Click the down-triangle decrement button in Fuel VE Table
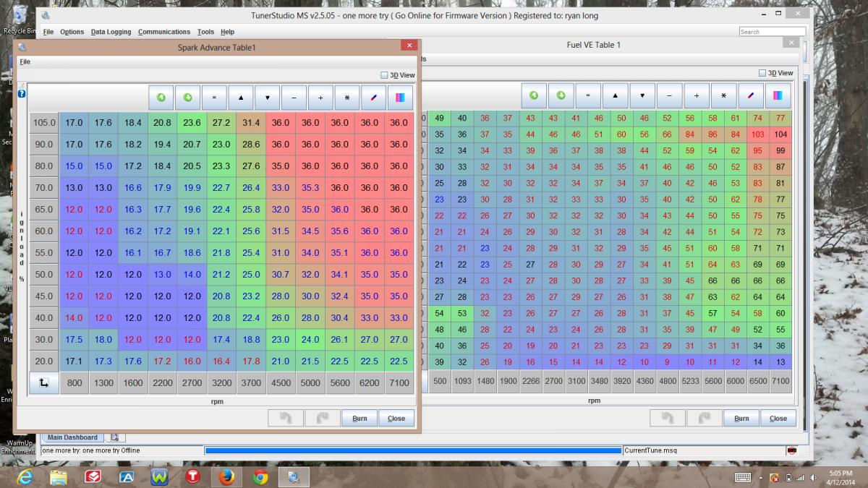This screenshot has height=488, width=868. coord(642,95)
